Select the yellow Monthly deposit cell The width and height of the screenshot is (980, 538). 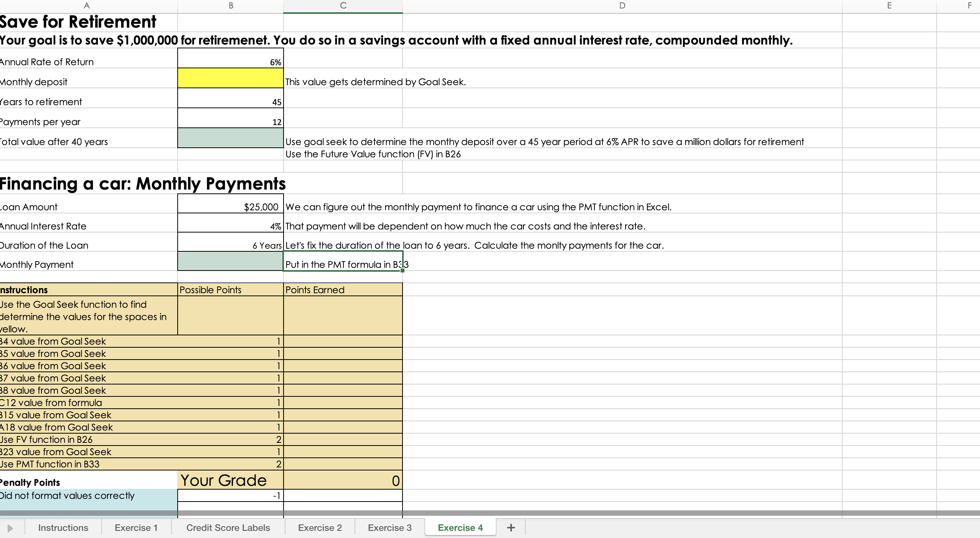[230, 78]
